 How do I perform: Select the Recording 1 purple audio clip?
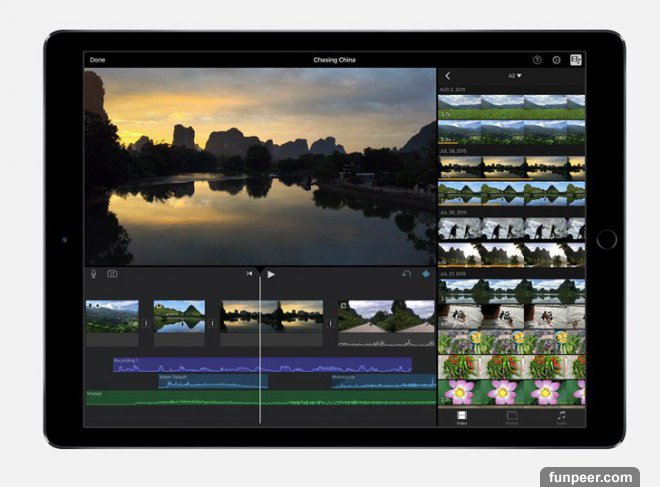coord(262,365)
